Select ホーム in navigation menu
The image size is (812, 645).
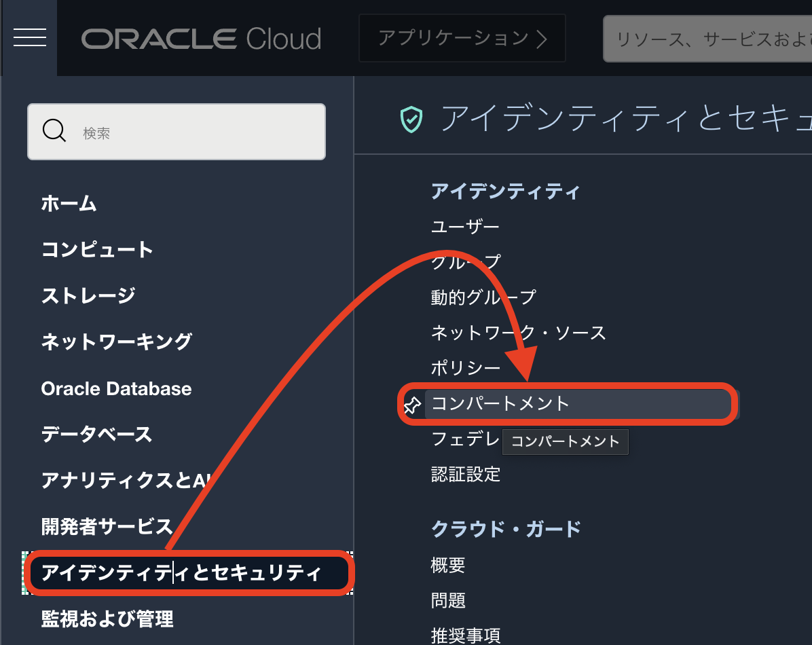69,203
